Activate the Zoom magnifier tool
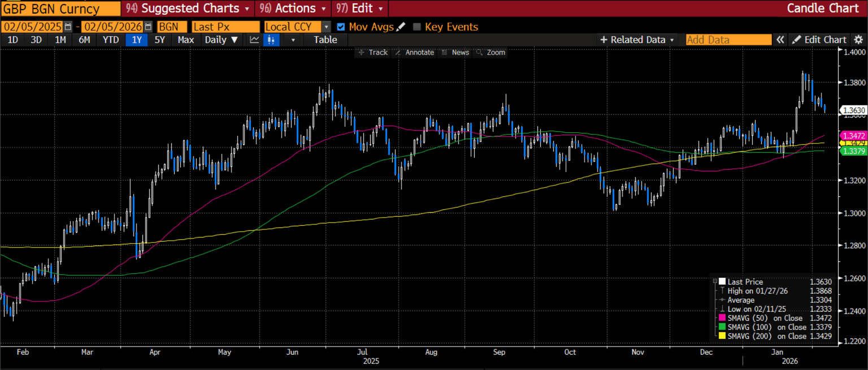 click(491, 52)
